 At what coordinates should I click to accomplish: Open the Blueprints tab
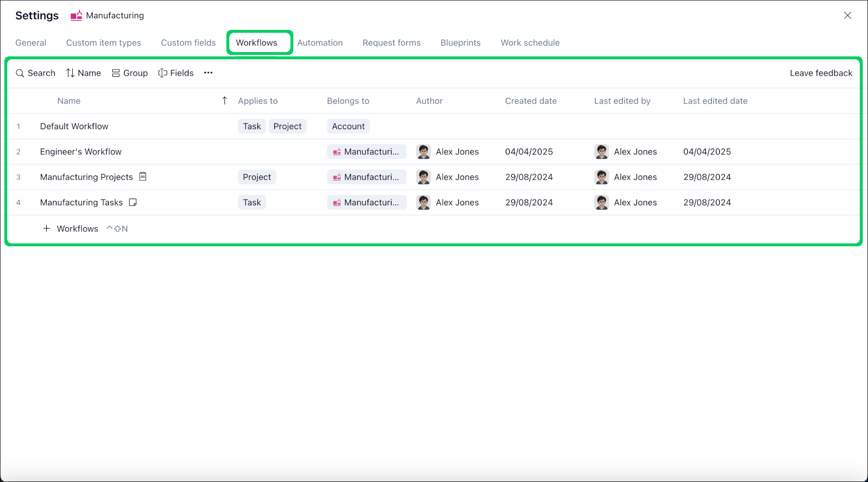pyautogui.click(x=460, y=42)
